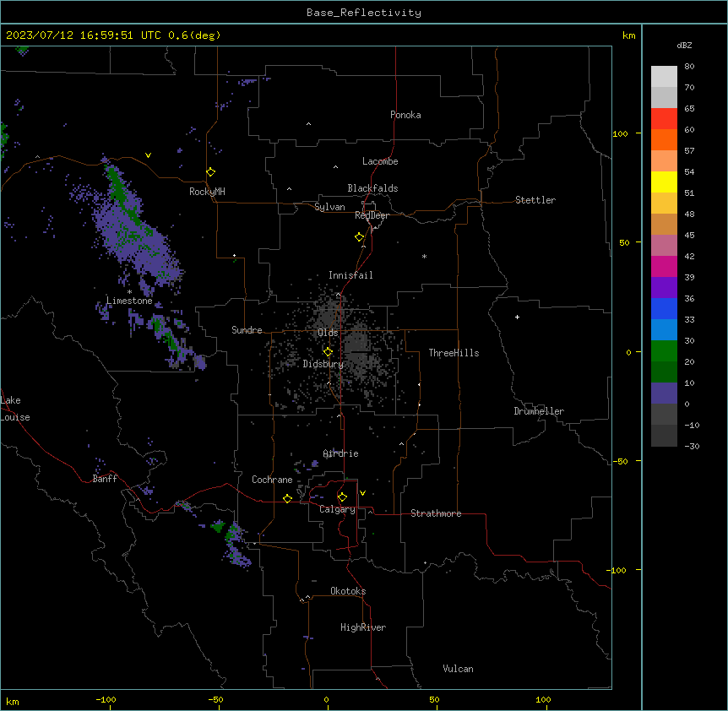Click the km unit label at bottom left
This screenshot has height=711, width=728.
[x=13, y=701]
